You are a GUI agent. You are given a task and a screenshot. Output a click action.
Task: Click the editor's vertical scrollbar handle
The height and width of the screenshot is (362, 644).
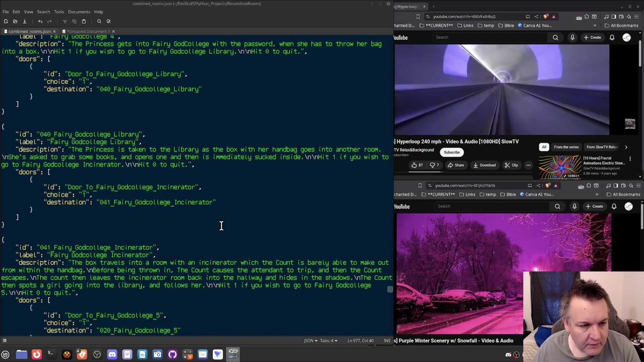pyautogui.click(x=390, y=289)
